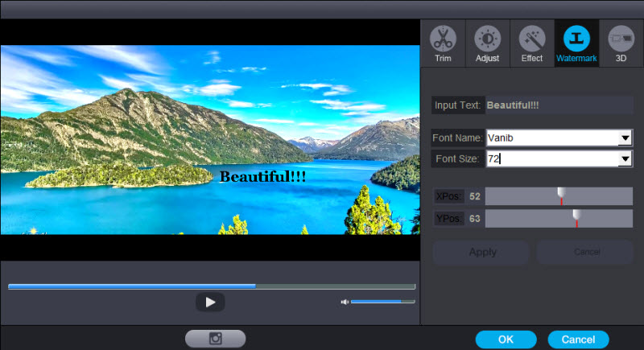Expand the Font Name dropdown arrow
Viewport: 644px width, 350px height.
tap(624, 138)
